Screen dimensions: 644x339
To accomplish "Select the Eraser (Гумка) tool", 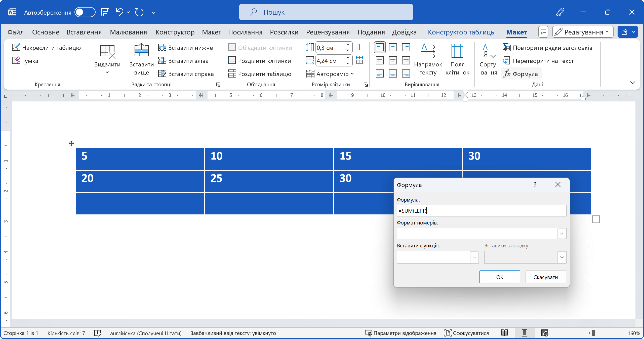I will click(x=16, y=61).
